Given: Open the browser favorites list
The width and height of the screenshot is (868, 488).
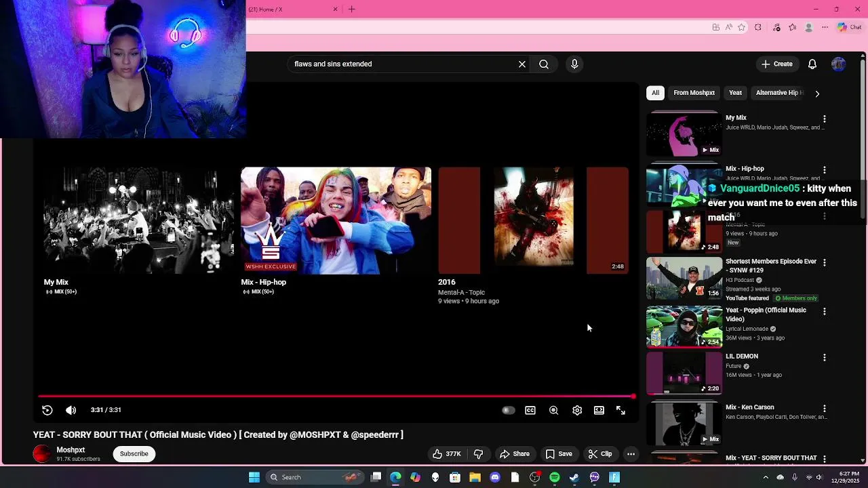Looking at the screenshot, I should tap(792, 27).
